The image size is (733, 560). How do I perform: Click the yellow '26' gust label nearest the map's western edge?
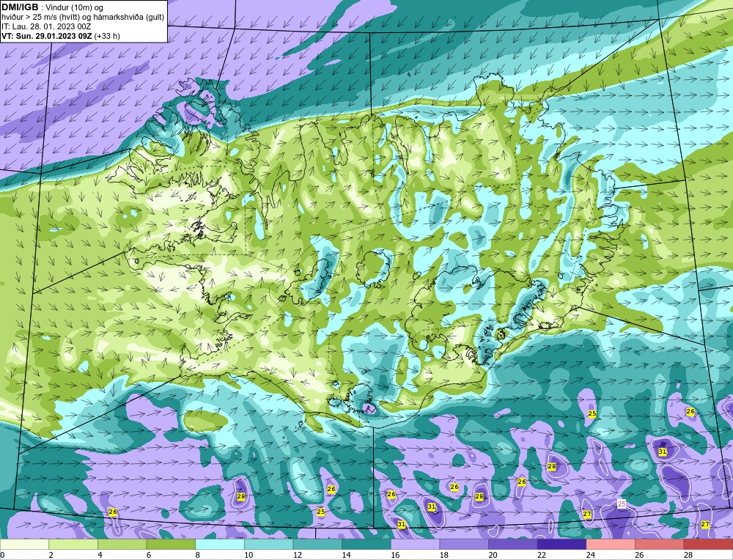tap(113, 512)
